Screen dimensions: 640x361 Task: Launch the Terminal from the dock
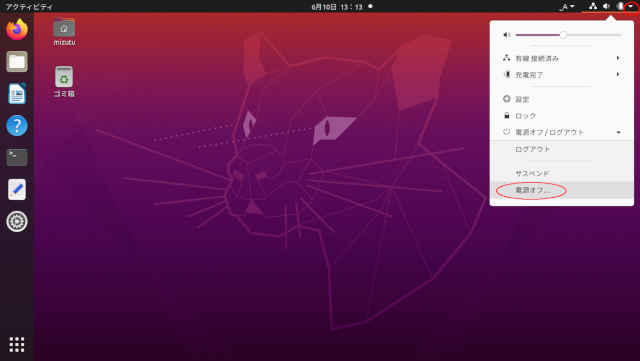(17, 157)
